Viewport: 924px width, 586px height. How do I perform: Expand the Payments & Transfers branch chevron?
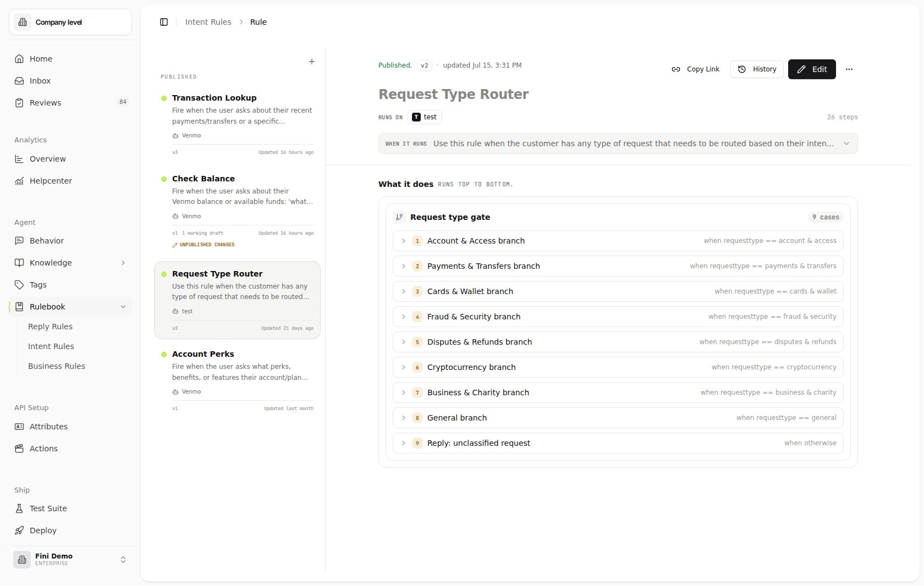[403, 266]
